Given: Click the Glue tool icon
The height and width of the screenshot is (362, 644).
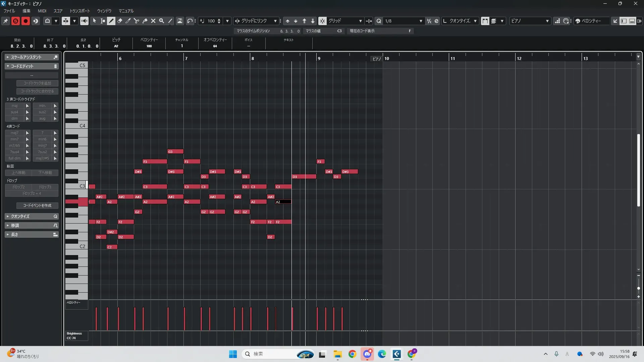Looking at the screenshot, I should tap(145, 21).
